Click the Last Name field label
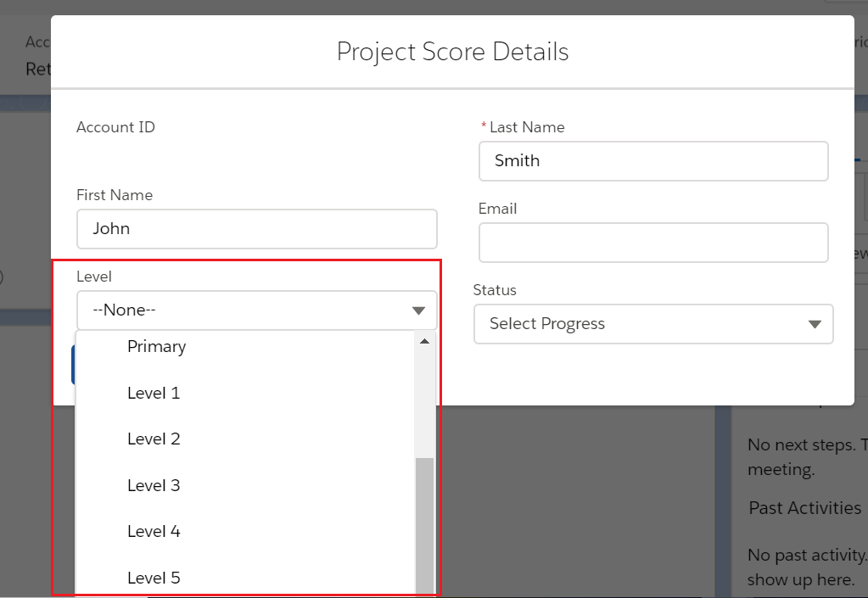Screen dimensions: 868x598 click(x=527, y=127)
